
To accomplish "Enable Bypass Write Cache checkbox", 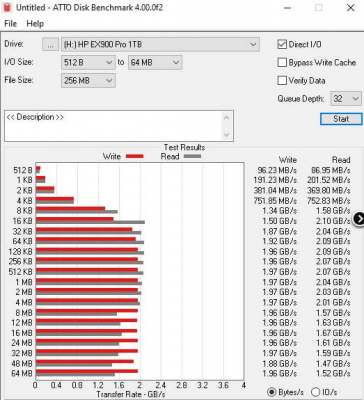I will tap(282, 62).
